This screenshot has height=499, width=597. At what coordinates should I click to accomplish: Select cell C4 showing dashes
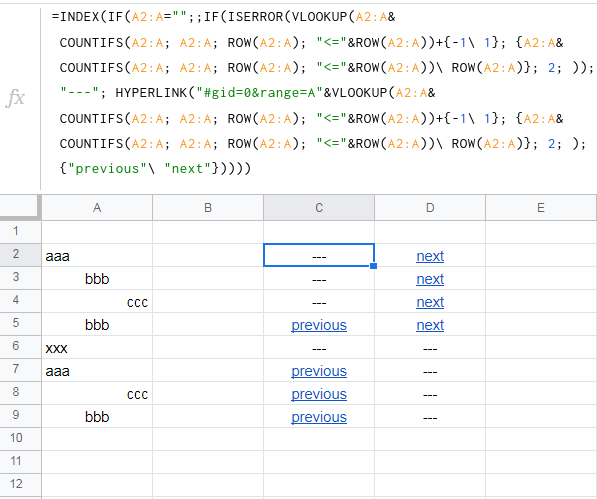pyautogui.click(x=319, y=301)
